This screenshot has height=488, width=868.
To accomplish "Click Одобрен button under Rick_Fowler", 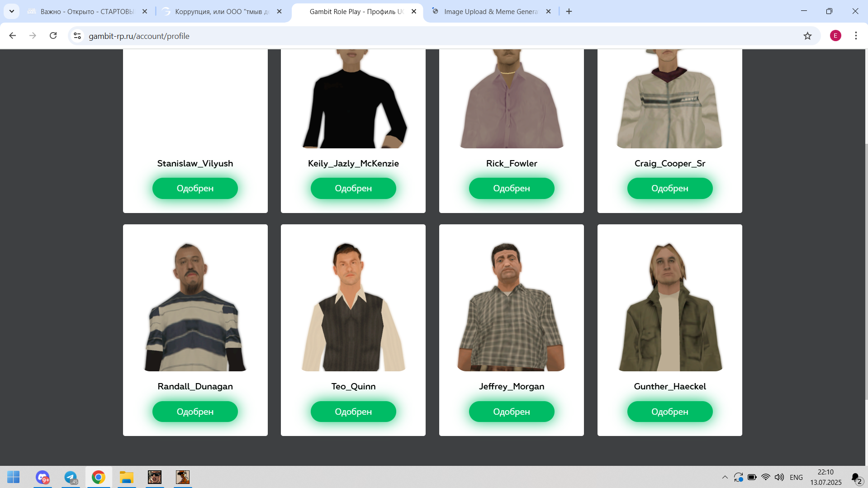I will click(x=512, y=188).
